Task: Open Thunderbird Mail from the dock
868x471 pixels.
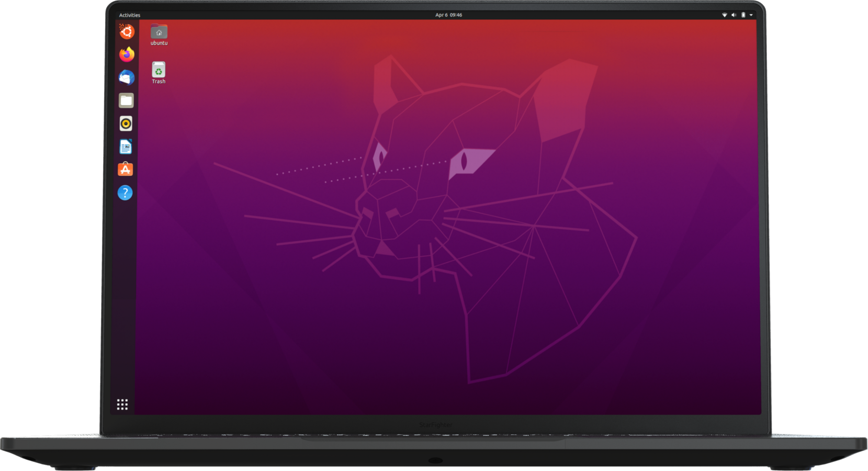Action: click(x=126, y=78)
